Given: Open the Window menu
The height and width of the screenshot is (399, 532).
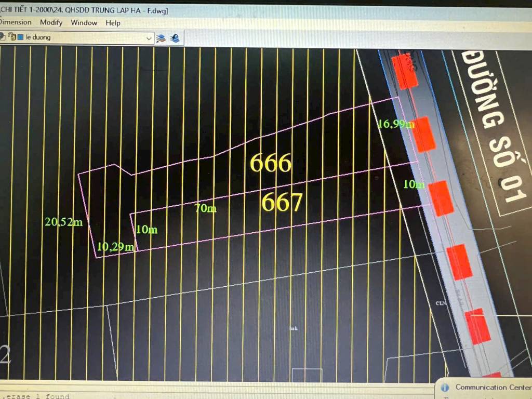Looking at the screenshot, I should pyautogui.click(x=84, y=22).
